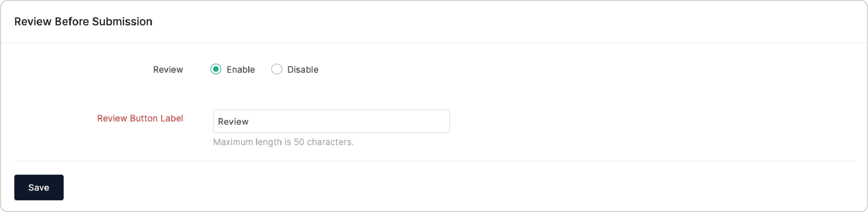Click the "Review" text inside the input
868x212 pixels.
click(233, 122)
